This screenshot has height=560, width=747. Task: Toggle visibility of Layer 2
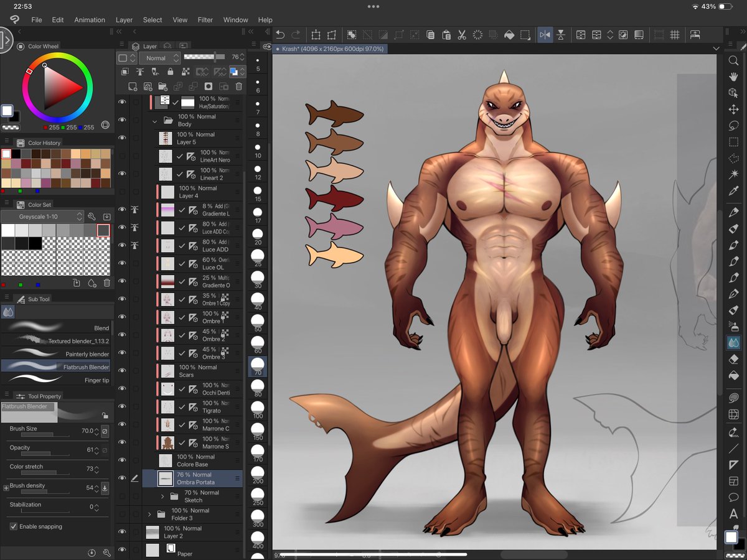(122, 532)
